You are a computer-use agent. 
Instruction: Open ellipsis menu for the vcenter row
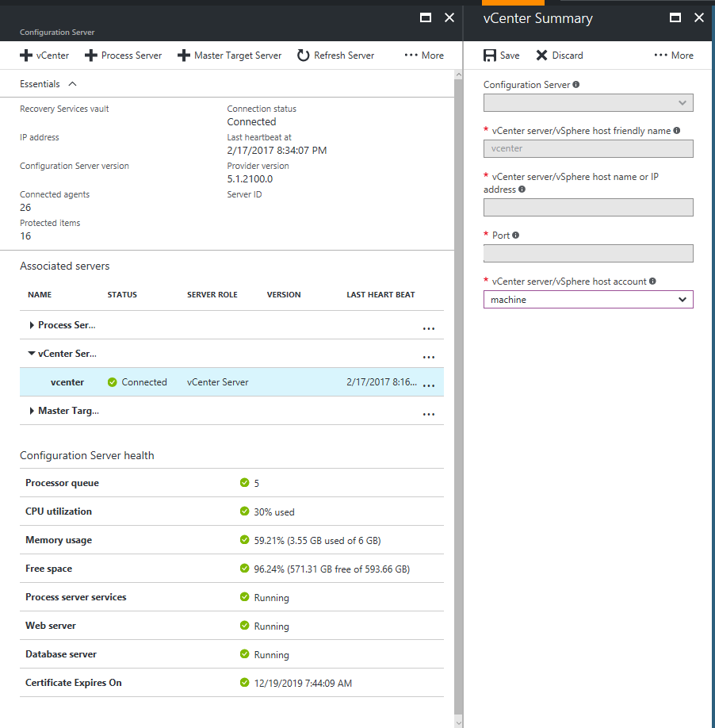click(429, 385)
